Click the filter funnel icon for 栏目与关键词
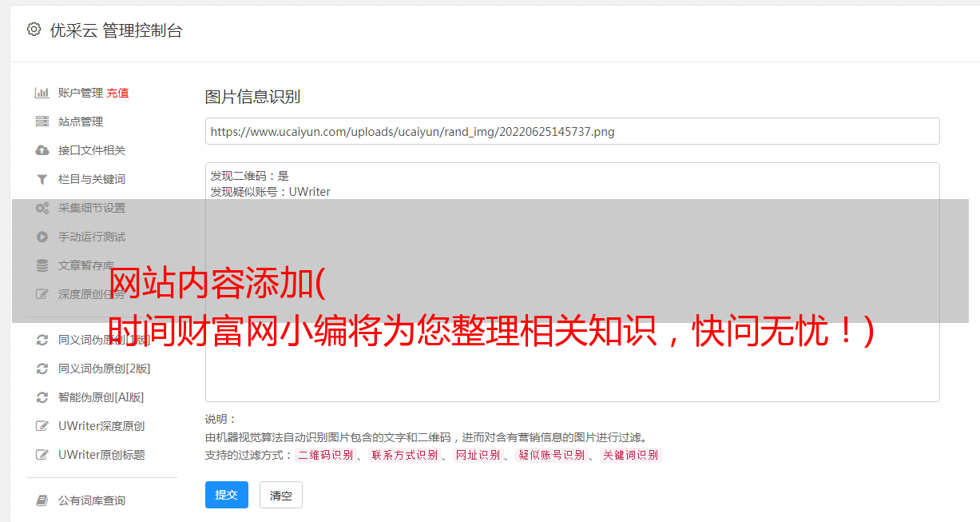The height and width of the screenshot is (522, 980). 42,179
